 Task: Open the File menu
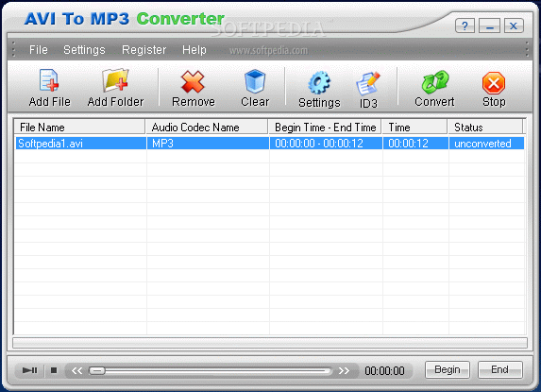(x=39, y=50)
